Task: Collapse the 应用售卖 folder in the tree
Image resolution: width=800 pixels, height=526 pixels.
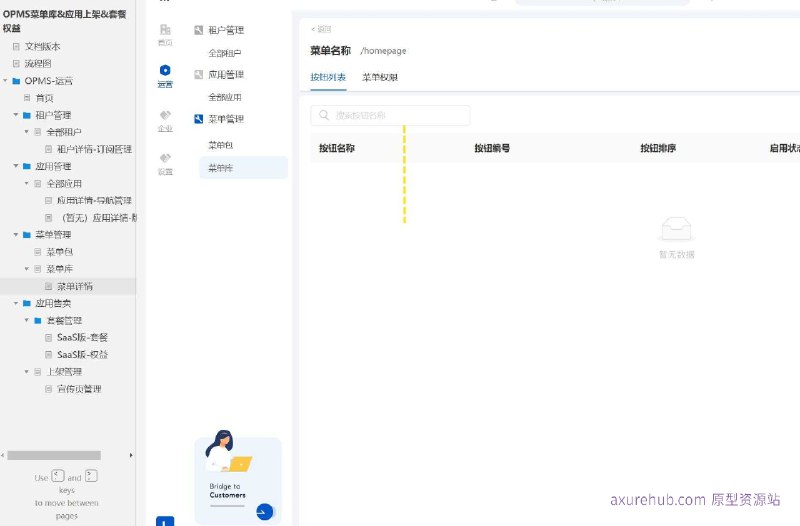Action: [x=16, y=303]
